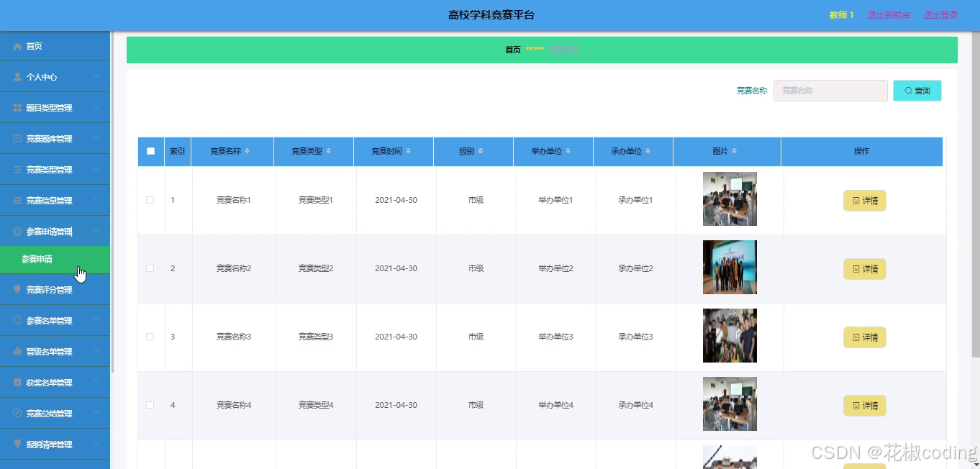Viewport: 980px width, 469px height.
Task: Sort table by 承办单位 column arrows
Action: tap(648, 151)
